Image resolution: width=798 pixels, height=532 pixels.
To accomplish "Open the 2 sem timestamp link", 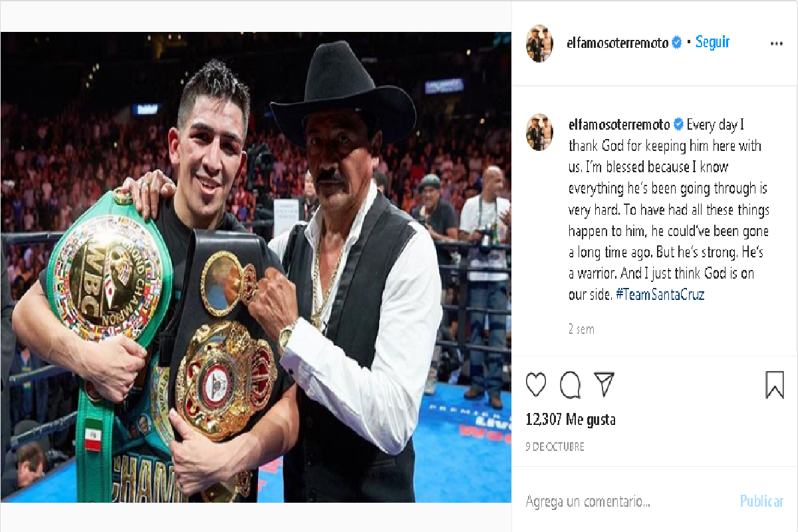I will tap(581, 329).
